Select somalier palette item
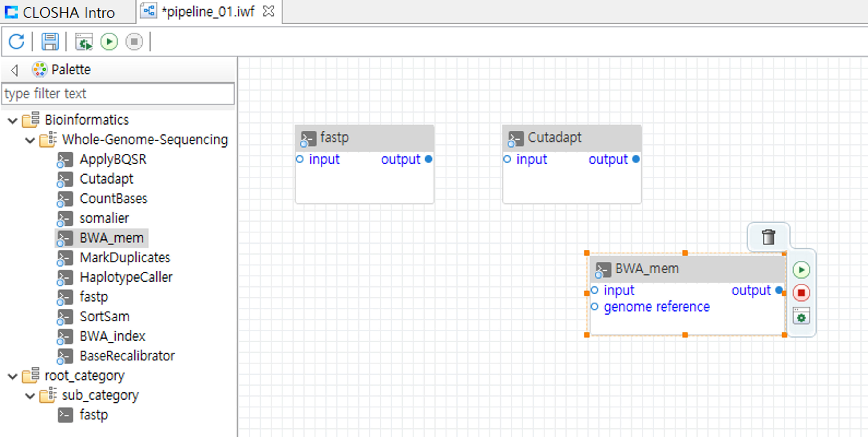 pos(104,218)
